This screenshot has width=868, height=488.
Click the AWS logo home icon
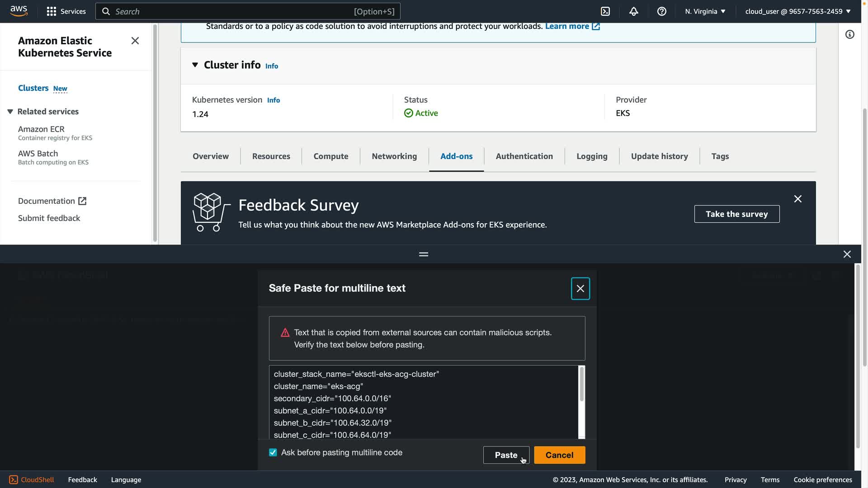(19, 11)
